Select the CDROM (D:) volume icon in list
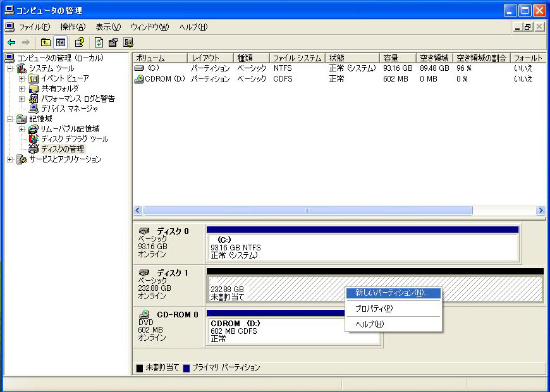This screenshot has height=392, width=550. [x=139, y=79]
